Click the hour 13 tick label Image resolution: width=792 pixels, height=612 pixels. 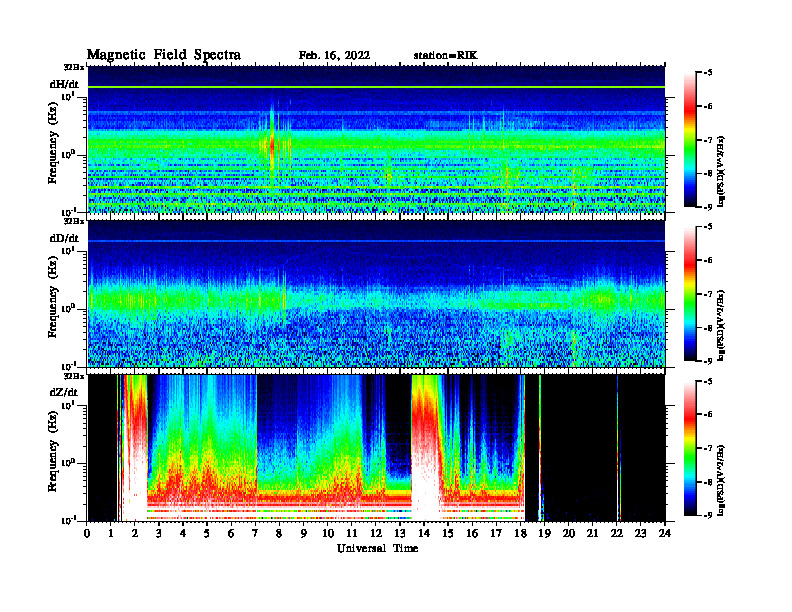(x=400, y=534)
